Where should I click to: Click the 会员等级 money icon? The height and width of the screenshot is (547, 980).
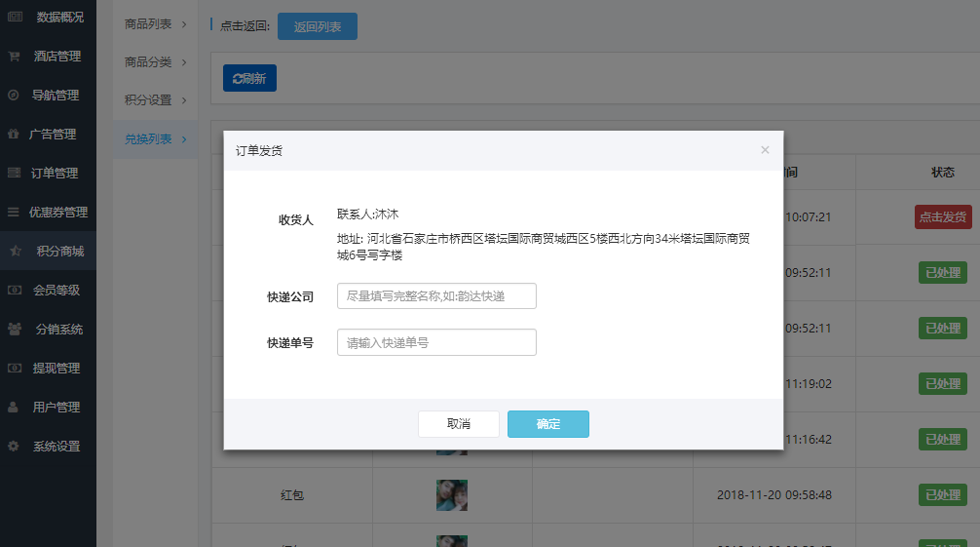click(15, 290)
